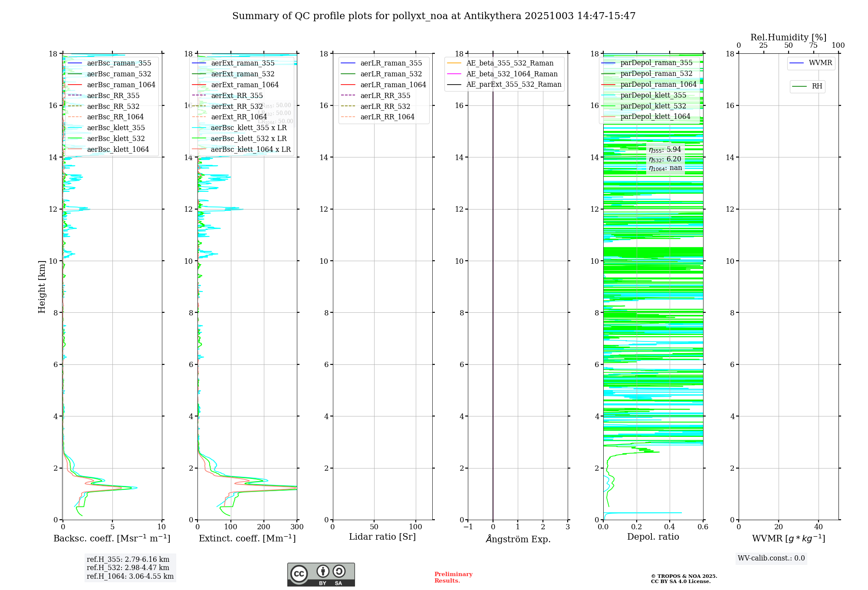Select AE_beta_355_532_Raman legend label
Screen dimensions: 868x590
510,63
